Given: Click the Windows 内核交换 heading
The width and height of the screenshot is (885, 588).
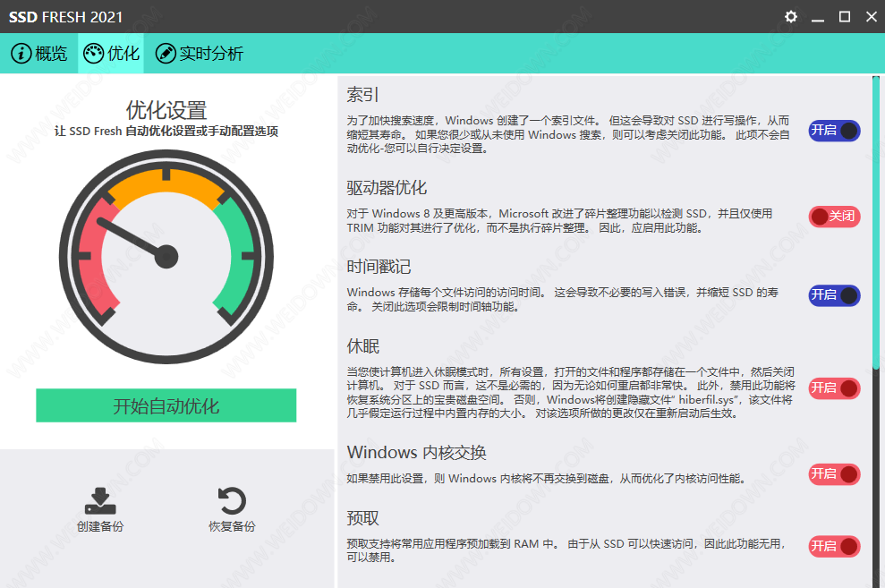Looking at the screenshot, I should 416,453.
